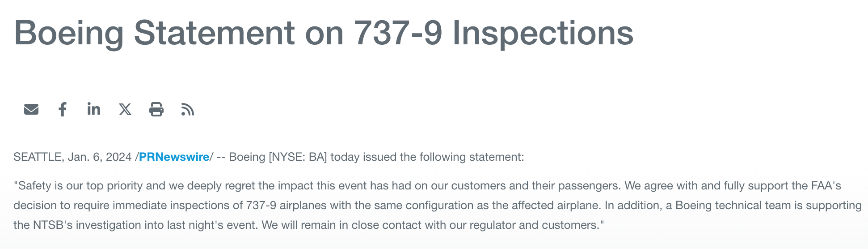Click 'today issued the following statement' text

[427, 157]
